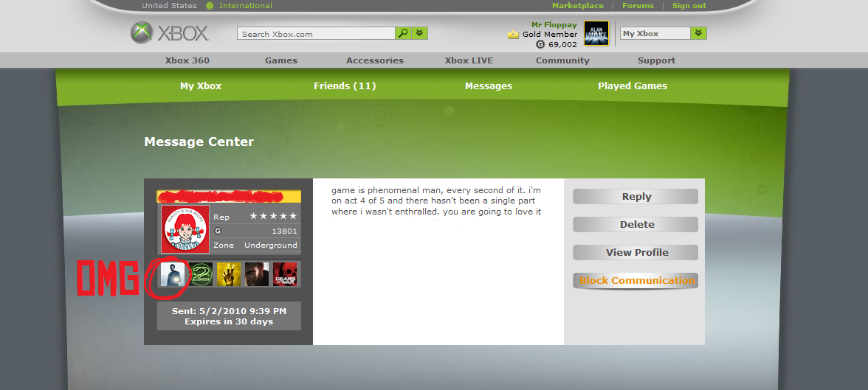868x390 pixels.
Task: Click the Sign out link
Action: (x=689, y=6)
